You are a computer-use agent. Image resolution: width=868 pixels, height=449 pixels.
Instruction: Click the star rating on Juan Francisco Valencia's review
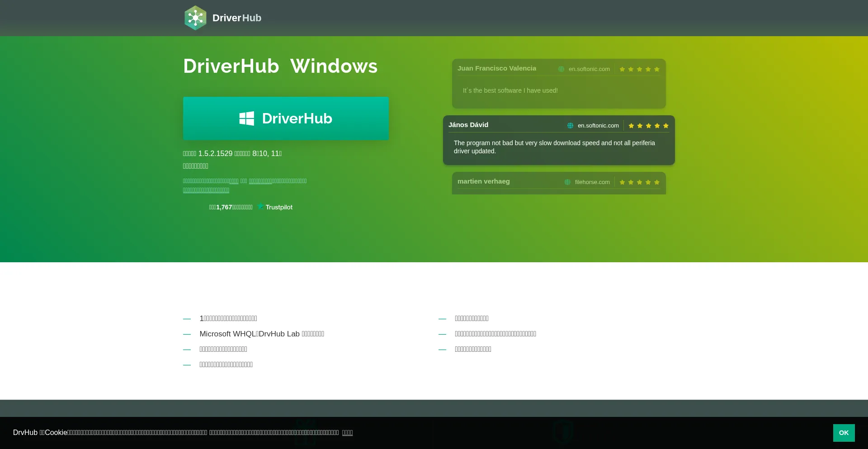(639, 69)
